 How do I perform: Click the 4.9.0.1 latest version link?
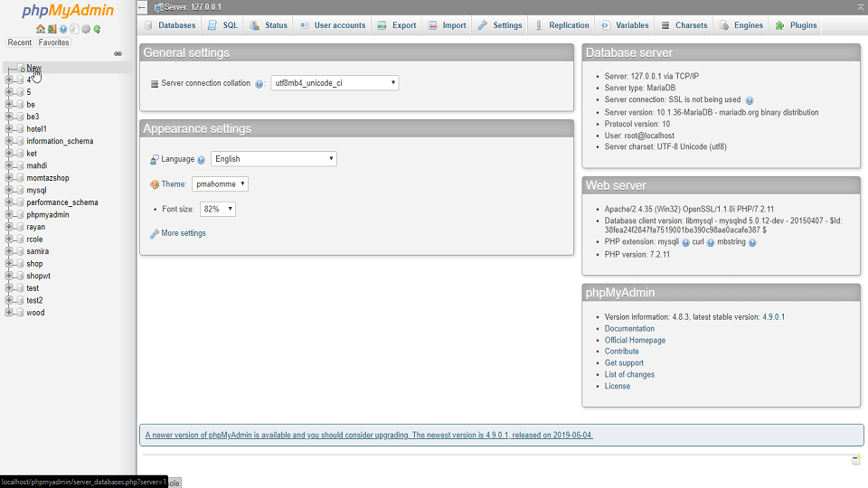(773, 317)
